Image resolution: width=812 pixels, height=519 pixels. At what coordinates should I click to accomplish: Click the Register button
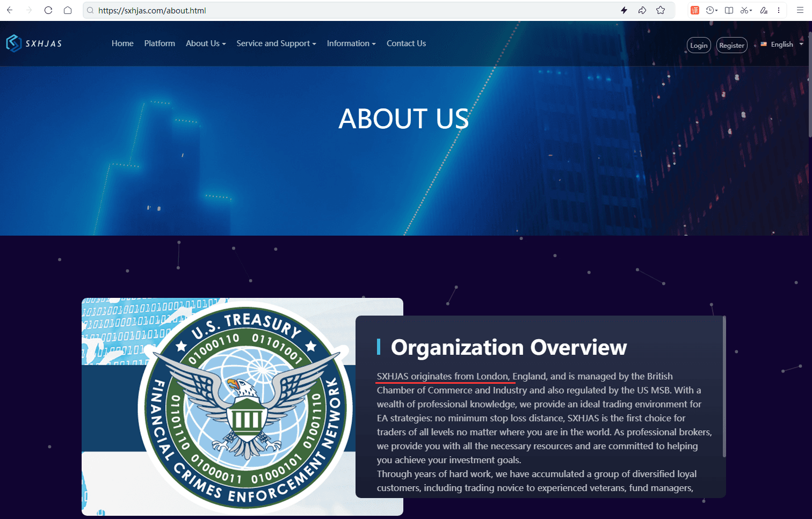732,45
